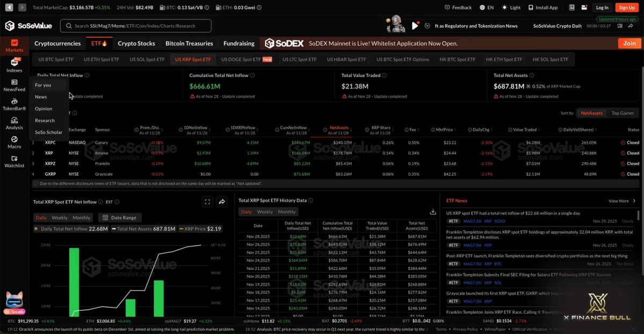644x334 pixels.
Task: Choose SoSo Scholar in NewsFeed menu
Action: coord(48,132)
